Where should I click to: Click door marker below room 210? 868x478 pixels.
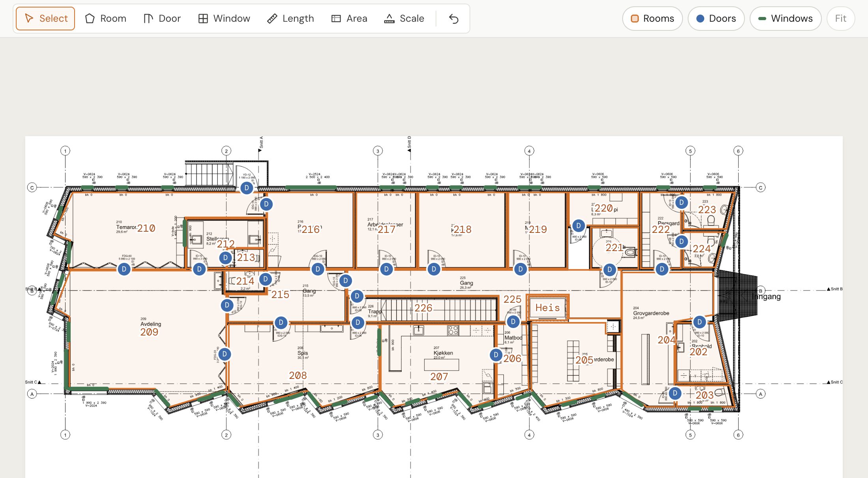124,269
